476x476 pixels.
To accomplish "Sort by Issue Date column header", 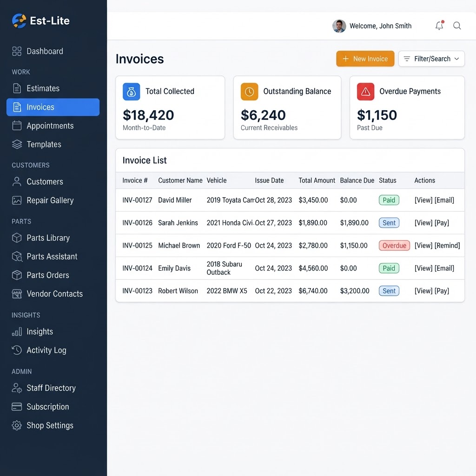I will (269, 180).
